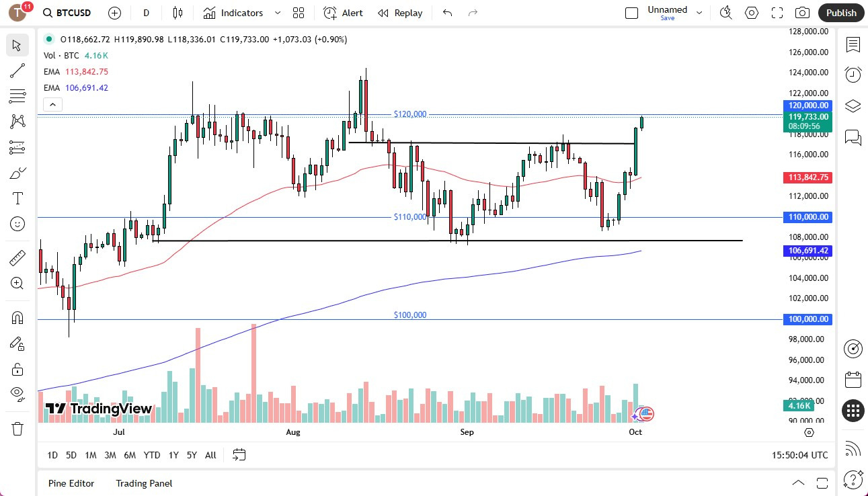The width and height of the screenshot is (868, 496).
Task: Lock all drawings with the padlock icon
Action: (x=17, y=368)
